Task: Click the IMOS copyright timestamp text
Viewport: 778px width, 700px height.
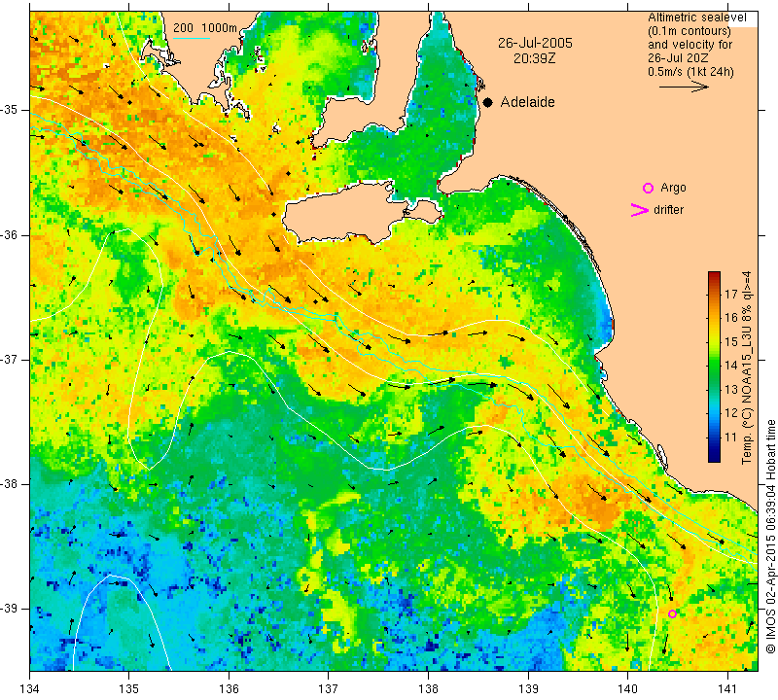Action: tap(770, 536)
